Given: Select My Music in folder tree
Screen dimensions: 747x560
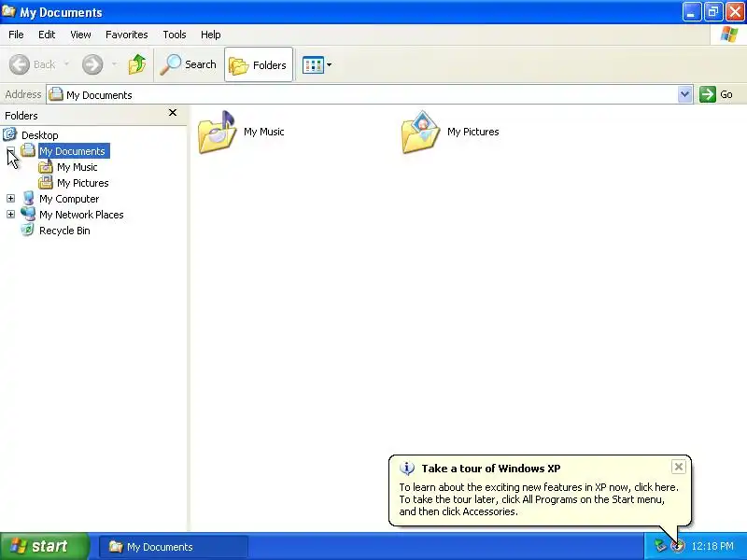Looking at the screenshot, I should click(x=78, y=167).
